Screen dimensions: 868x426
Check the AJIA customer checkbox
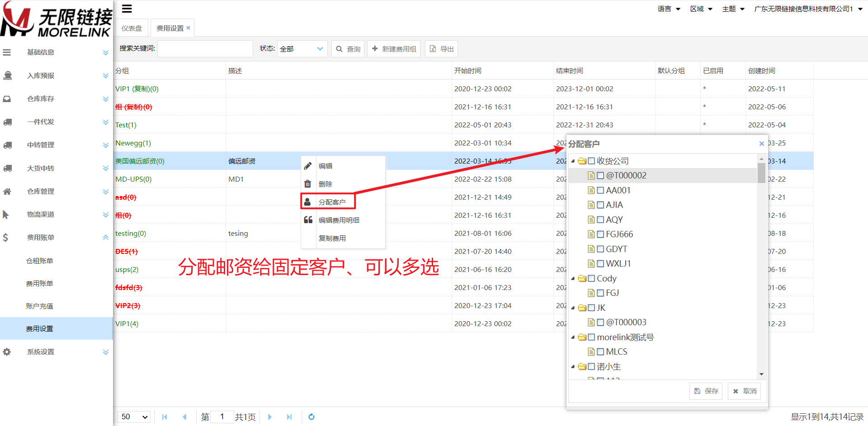pyautogui.click(x=600, y=205)
